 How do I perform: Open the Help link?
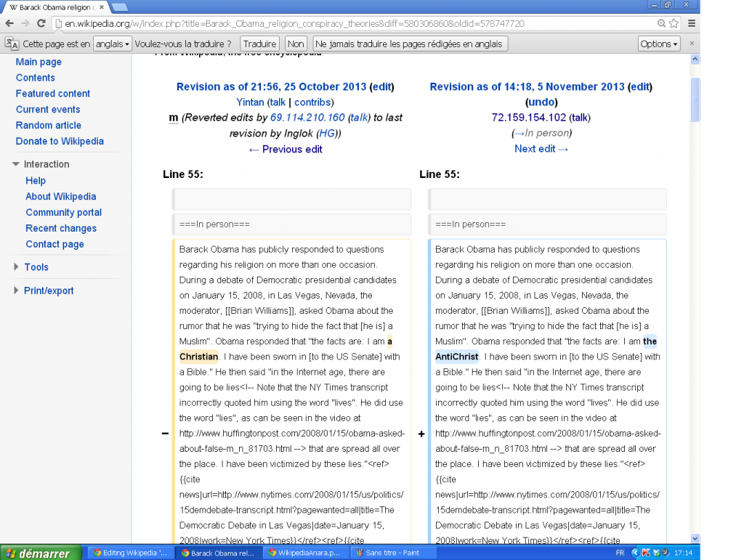tap(36, 181)
